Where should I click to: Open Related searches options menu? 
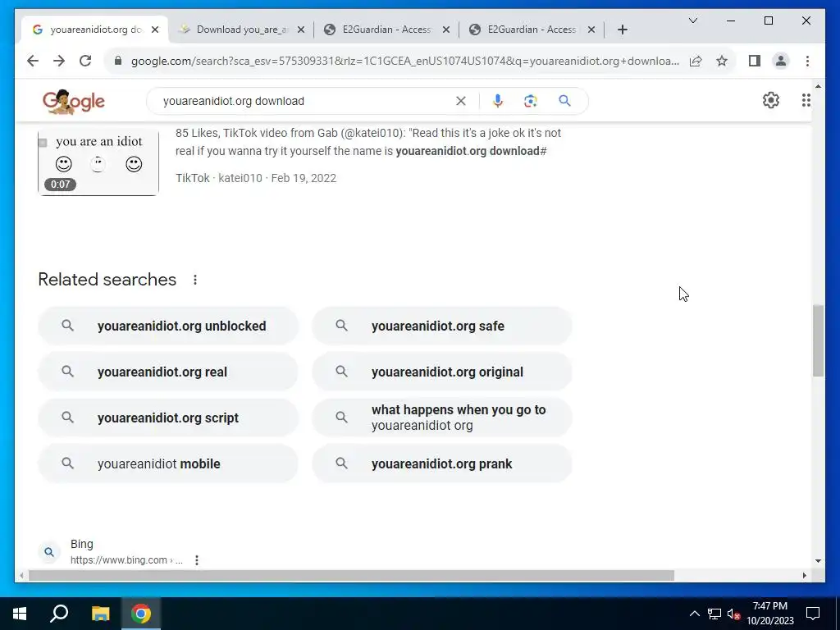195,280
